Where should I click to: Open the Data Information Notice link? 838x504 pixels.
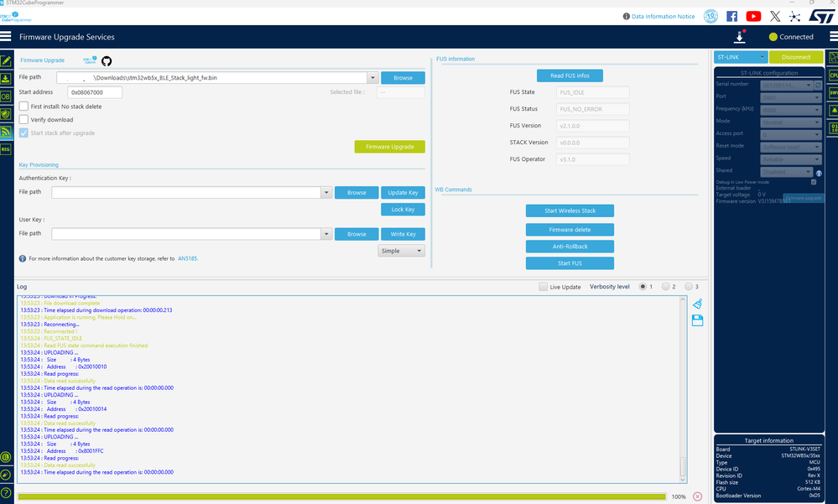663,17
